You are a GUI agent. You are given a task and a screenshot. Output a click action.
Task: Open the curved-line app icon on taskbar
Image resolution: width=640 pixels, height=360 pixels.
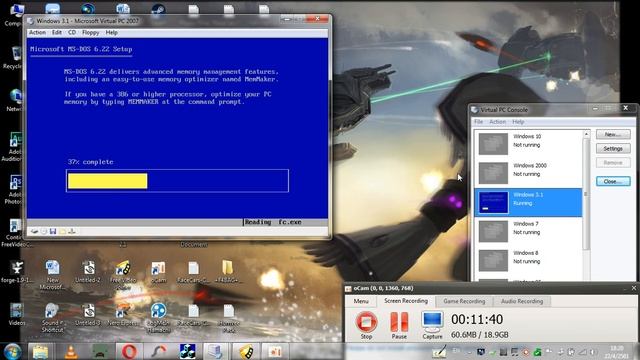point(158,351)
